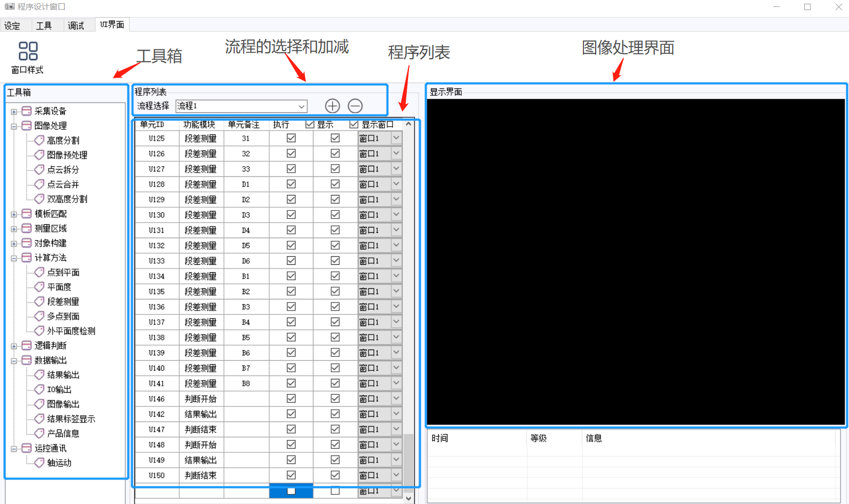Select the 轴运动 item in the toolbox
Screen dimensions: 849x504
pos(59,463)
